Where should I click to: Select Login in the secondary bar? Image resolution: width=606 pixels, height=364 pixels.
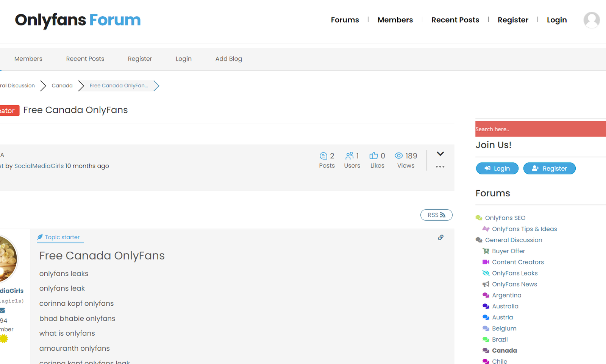[x=184, y=59]
